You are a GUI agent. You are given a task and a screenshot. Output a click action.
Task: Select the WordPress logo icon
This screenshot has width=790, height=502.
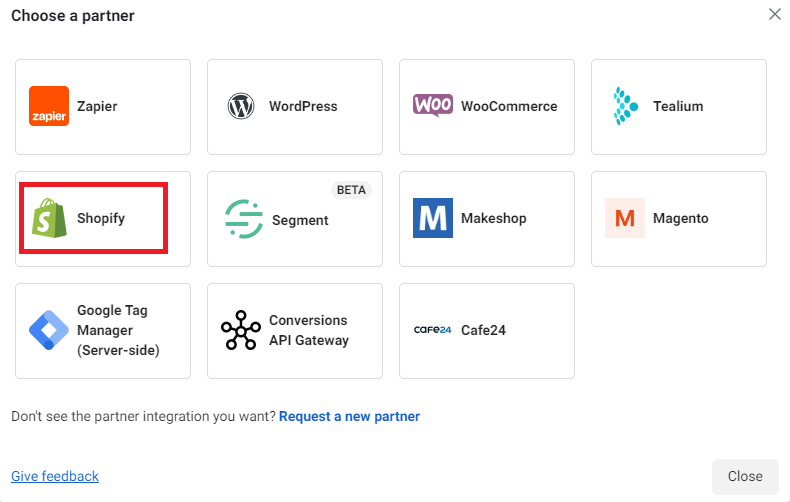click(x=241, y=106)
